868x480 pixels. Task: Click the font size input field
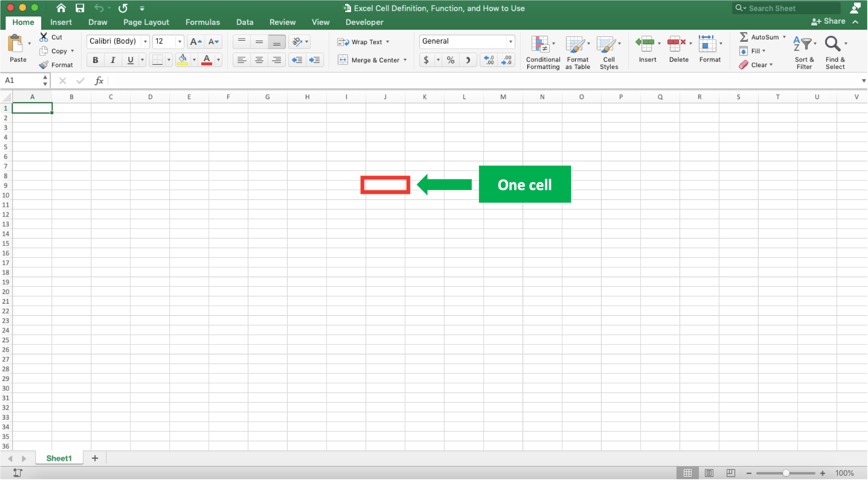tap(164, 40)
